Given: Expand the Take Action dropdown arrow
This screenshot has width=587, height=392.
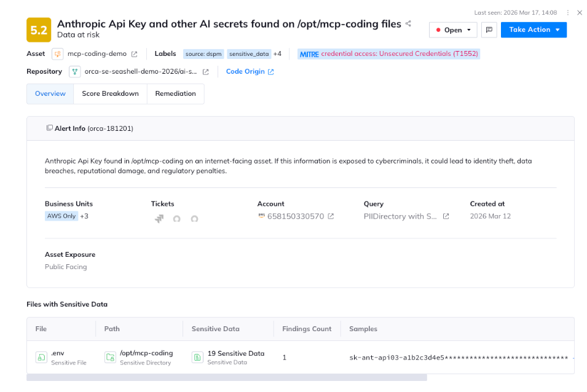Looking at the screenshot, I should 557,29.
